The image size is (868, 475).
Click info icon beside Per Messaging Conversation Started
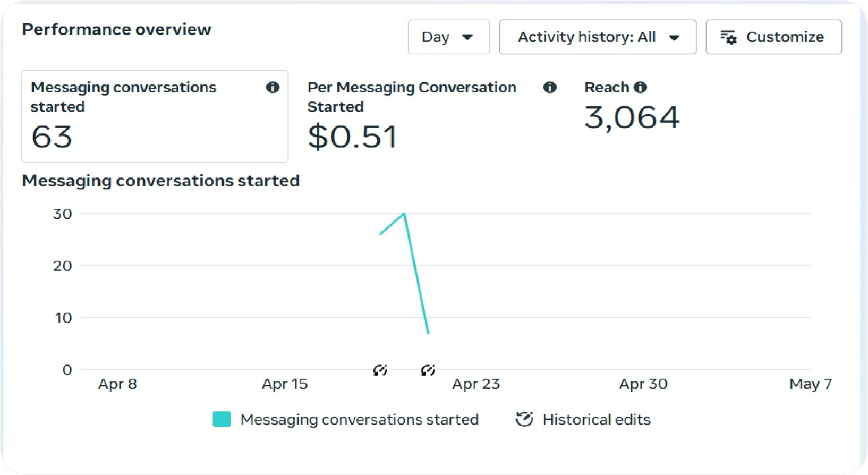tap(550, 87)
